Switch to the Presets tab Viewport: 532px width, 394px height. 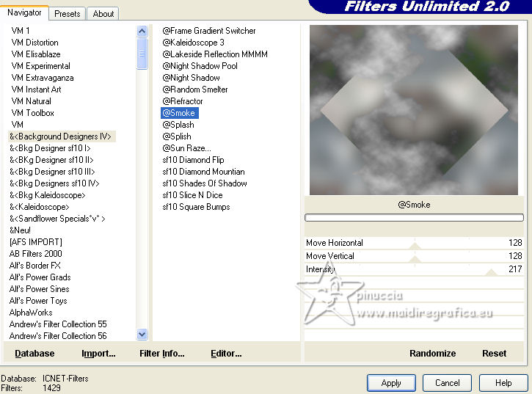[x=68, y=14]
